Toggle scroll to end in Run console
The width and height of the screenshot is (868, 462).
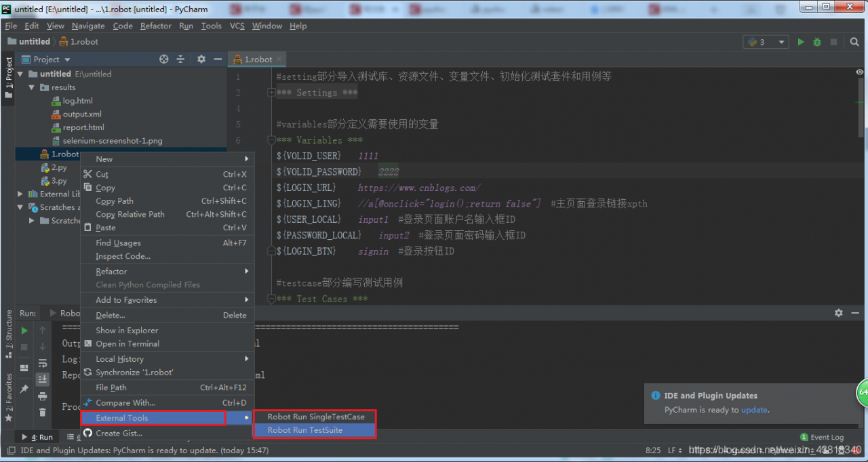pyautogui.click(x=43, y=379)
